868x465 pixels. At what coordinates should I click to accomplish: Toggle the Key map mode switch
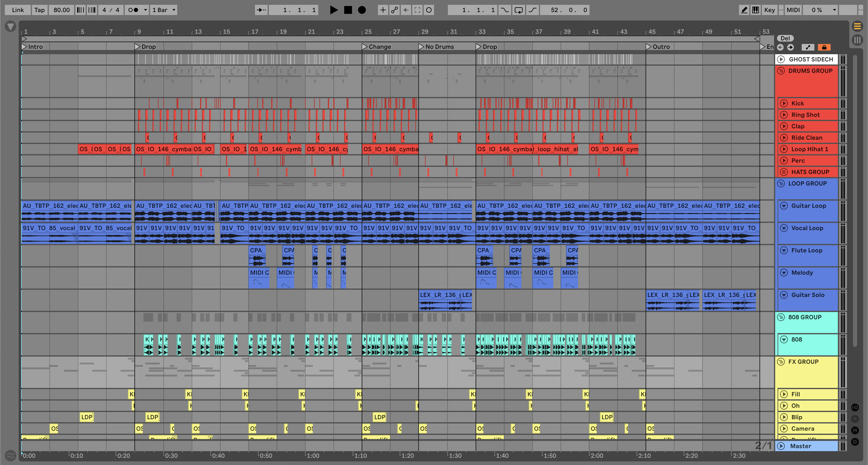tap(769, 10)
